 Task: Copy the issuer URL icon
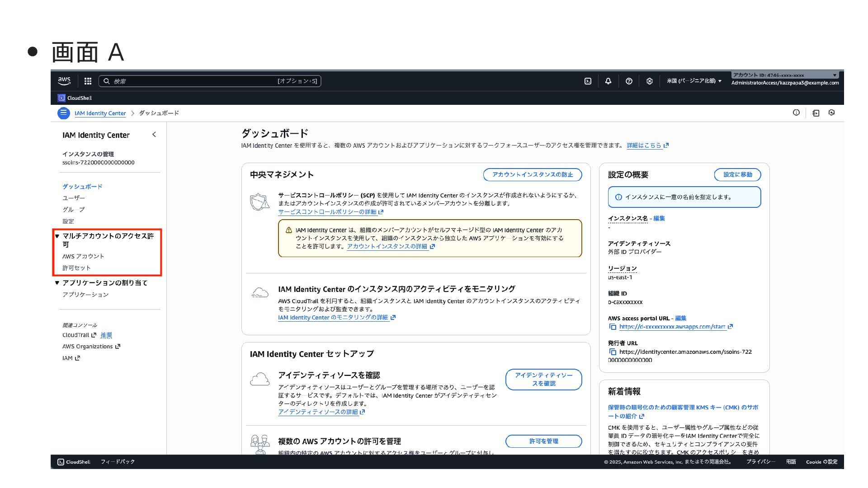[613, 352]
